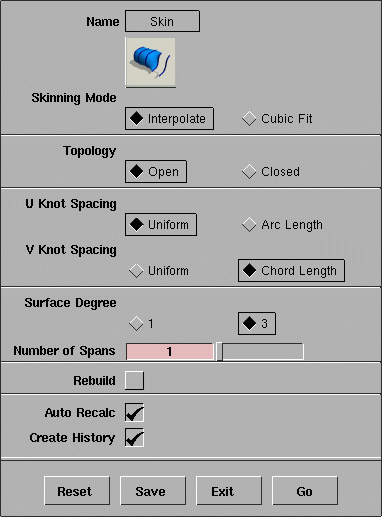
Task: Click the Number of Spans value field
Action: tap(170, 351)
